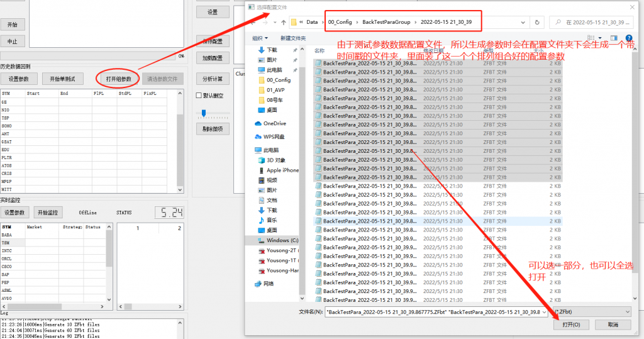Click the blue slider thumb in main window

pos(204,113)
